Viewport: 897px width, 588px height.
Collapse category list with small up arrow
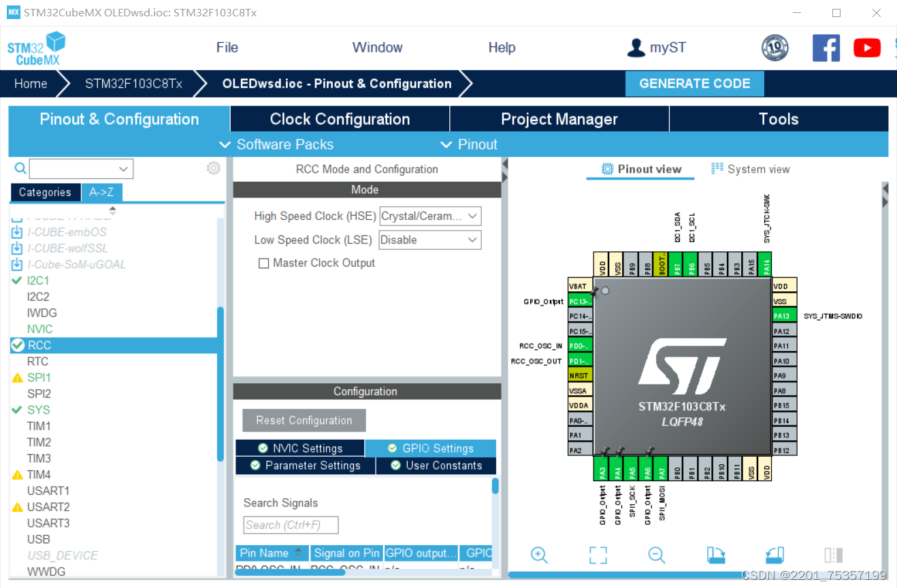pos(112,210)
